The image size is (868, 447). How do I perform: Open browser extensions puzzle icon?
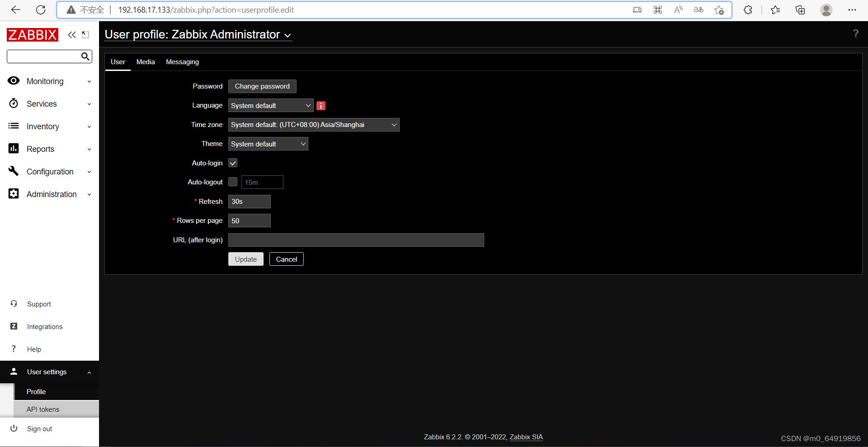click(748, 10)
